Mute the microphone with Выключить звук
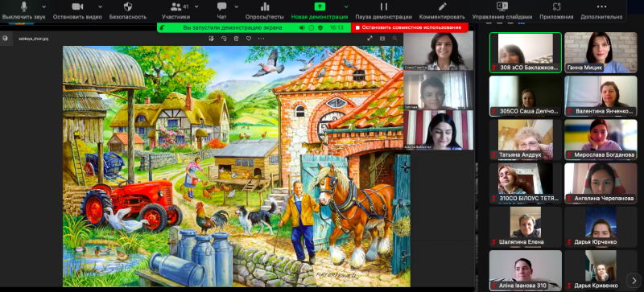This screenshot has width=644, height=292. [24, 11]
